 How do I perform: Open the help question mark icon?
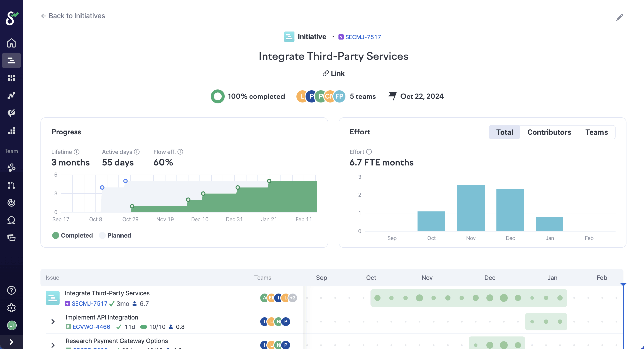click(x=11, y=290)
